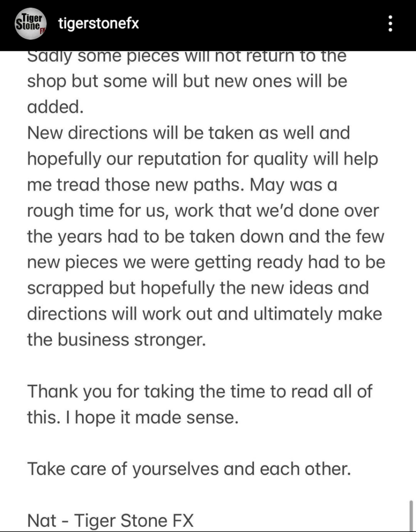
Task: Click the 'Nat - Tiger Stone FX' signature
Action: pyautogui.click(x=110, y=521)
